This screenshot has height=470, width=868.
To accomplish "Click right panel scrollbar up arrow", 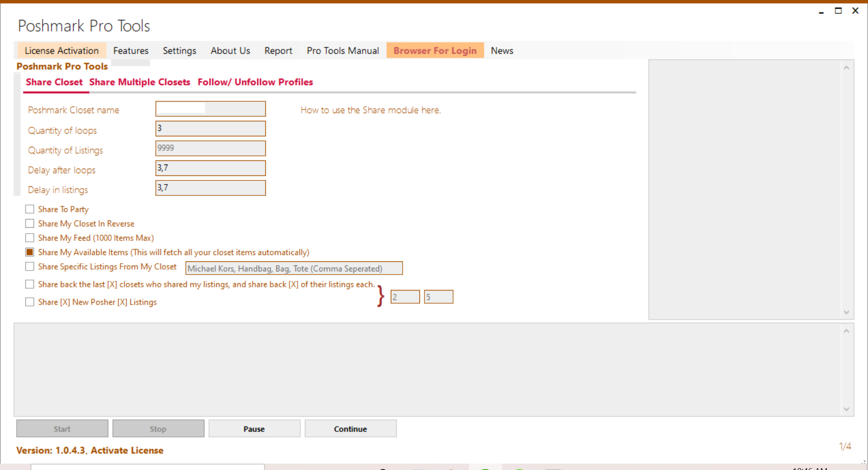I will point(846,68).
